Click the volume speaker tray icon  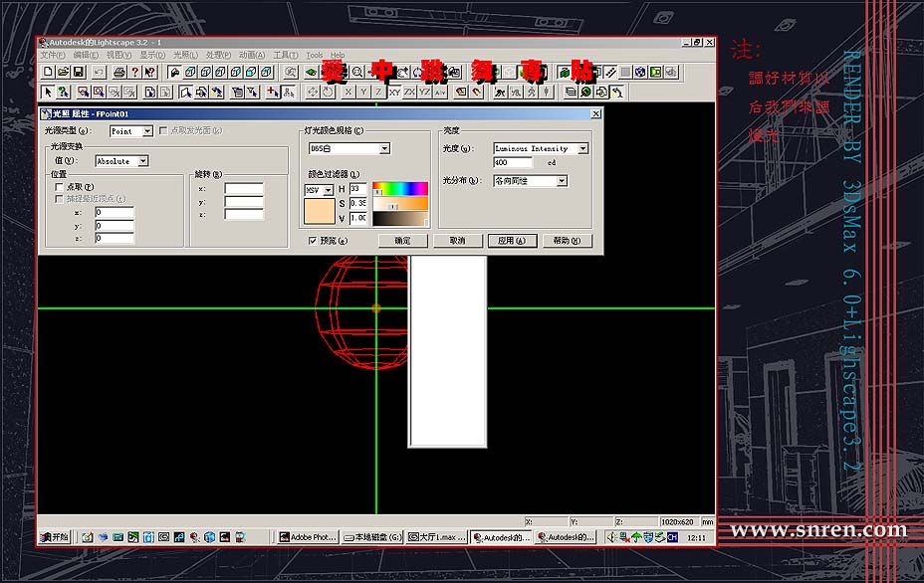click(611, 537)
